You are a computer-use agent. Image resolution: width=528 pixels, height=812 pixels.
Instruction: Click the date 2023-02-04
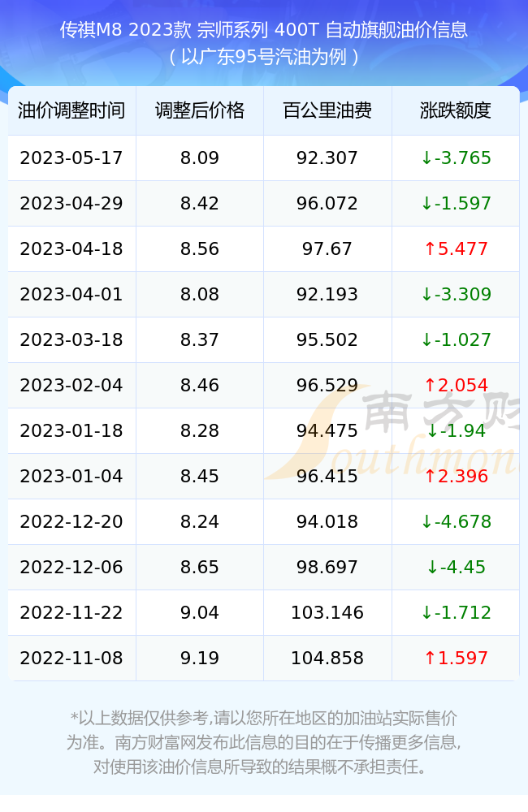pos(71,385)
